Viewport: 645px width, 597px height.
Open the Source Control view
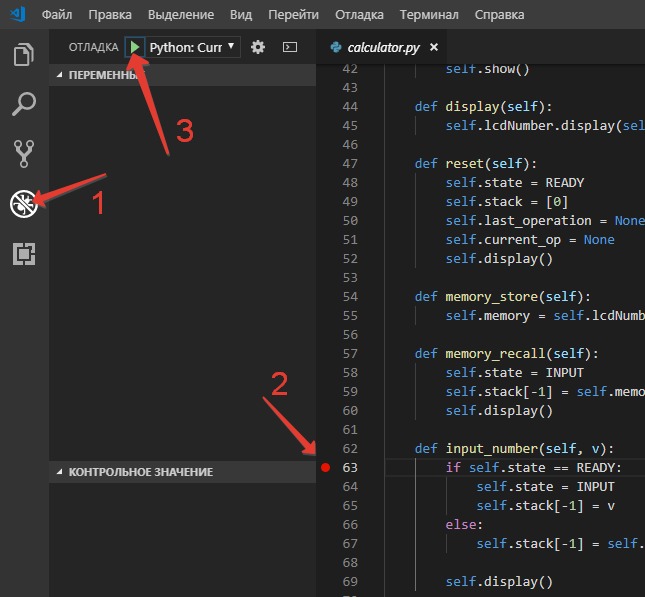pyautogui.click(x=24, y=153)
